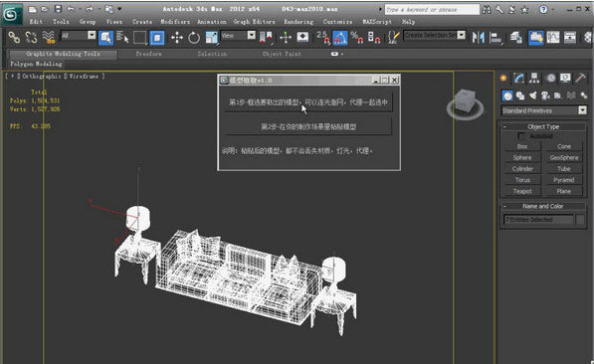Click the first step button in script dialog
The width and height of the screenshot is (594, 364).
click(308, 101)
